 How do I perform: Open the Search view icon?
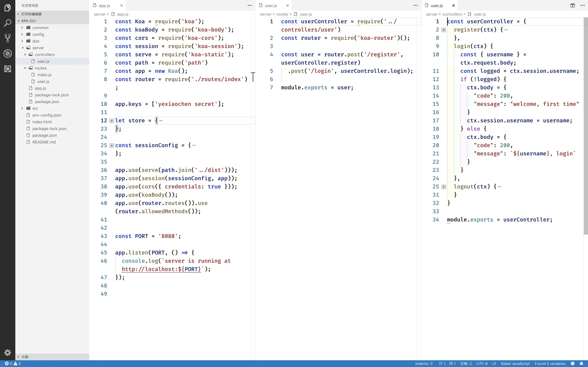(x=8, y=23)
